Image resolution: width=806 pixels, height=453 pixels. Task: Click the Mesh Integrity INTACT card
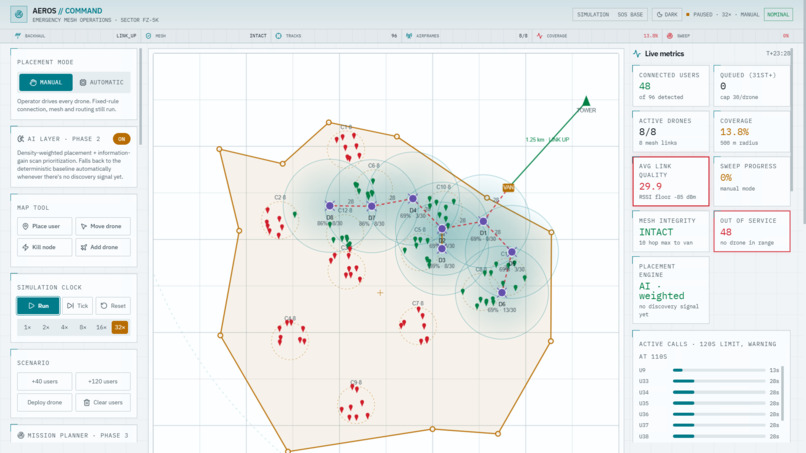(670, 231)
